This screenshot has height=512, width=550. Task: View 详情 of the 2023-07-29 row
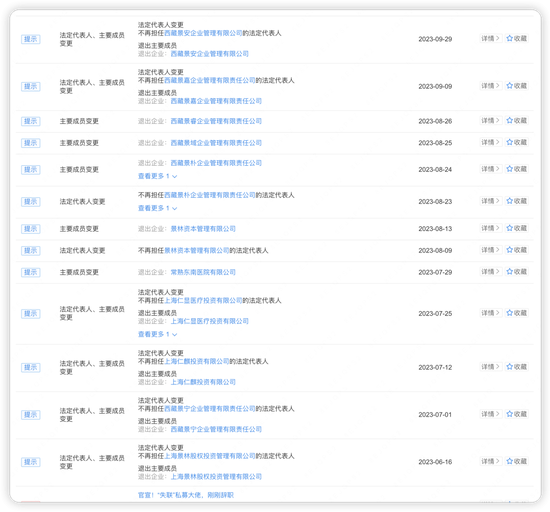491,271
